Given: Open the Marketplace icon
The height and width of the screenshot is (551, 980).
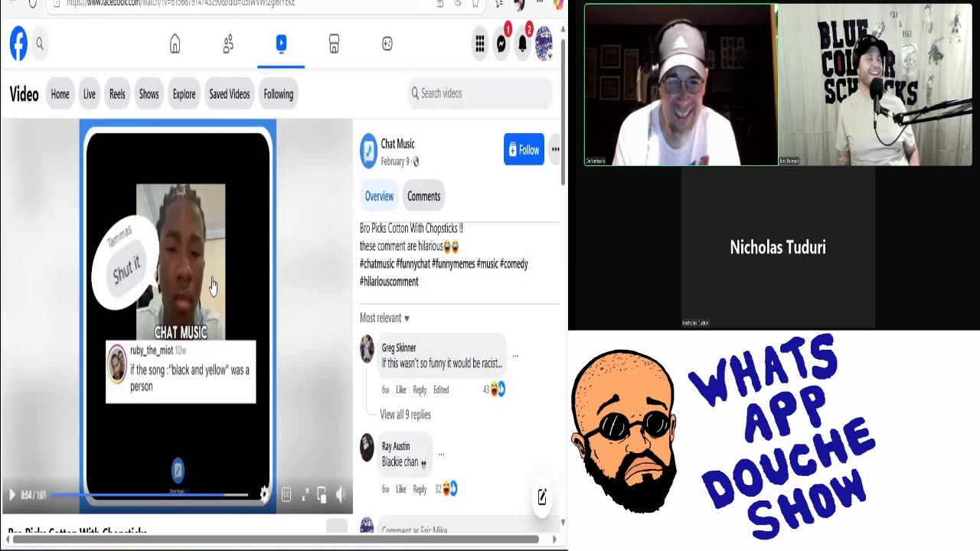Looking at the screenshot, I should tap(334, 44).
